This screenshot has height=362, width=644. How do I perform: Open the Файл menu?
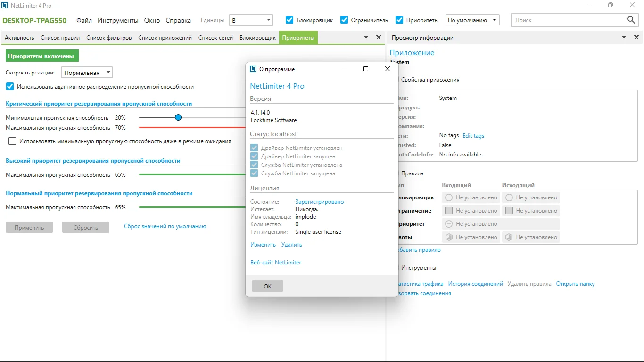point(84,20)
